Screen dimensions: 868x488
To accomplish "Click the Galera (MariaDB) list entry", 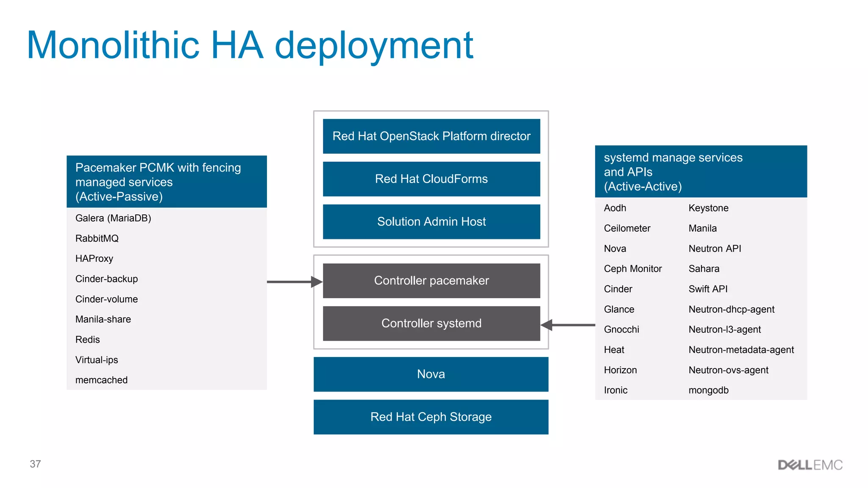I will click(x=113, y=218).
